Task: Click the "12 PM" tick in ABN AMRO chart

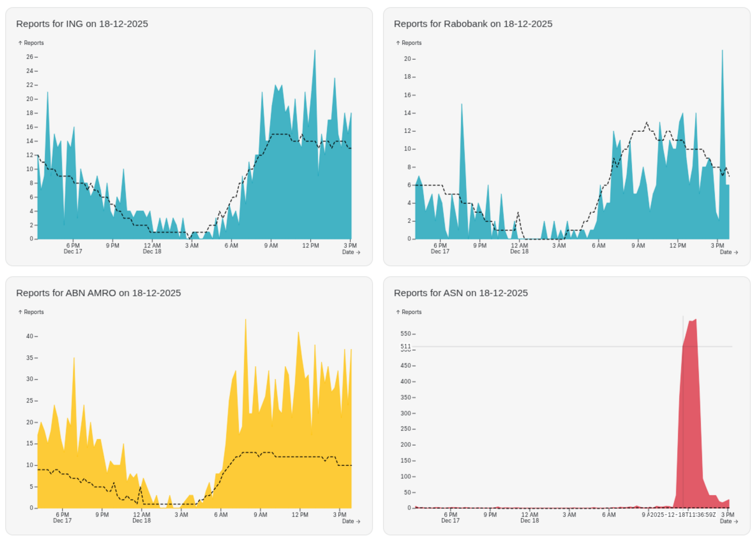Action: click(300, 515)
